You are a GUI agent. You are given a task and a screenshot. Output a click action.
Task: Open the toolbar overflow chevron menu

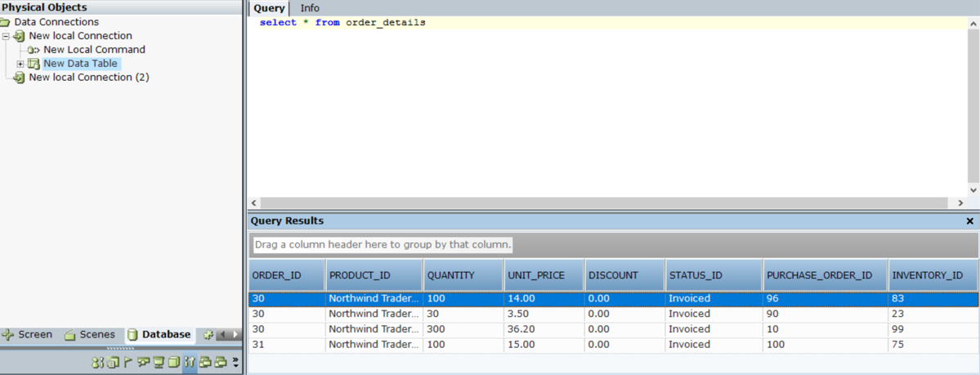235,362
